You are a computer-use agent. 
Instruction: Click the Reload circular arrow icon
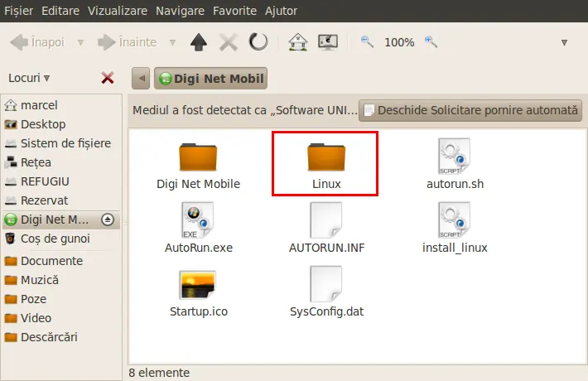tap(258, 42)
